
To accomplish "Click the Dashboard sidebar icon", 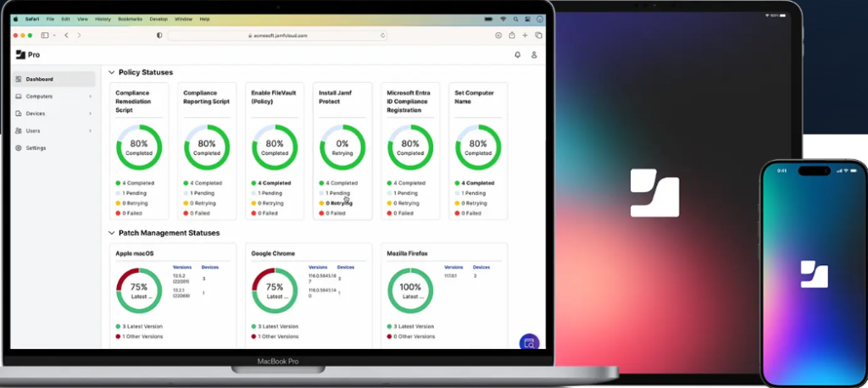I will tap(19, 79).
